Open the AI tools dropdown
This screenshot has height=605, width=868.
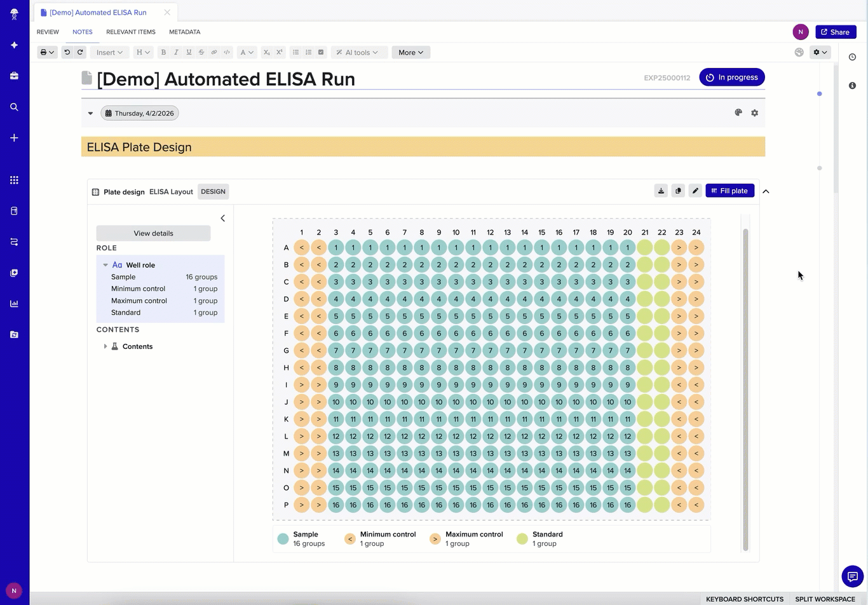point(359,52)
